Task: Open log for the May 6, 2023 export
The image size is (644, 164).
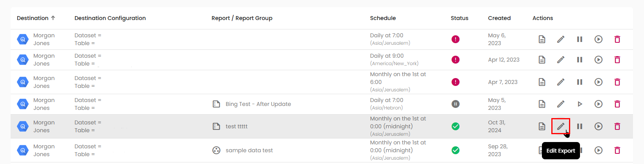Action: pos(542,39)
